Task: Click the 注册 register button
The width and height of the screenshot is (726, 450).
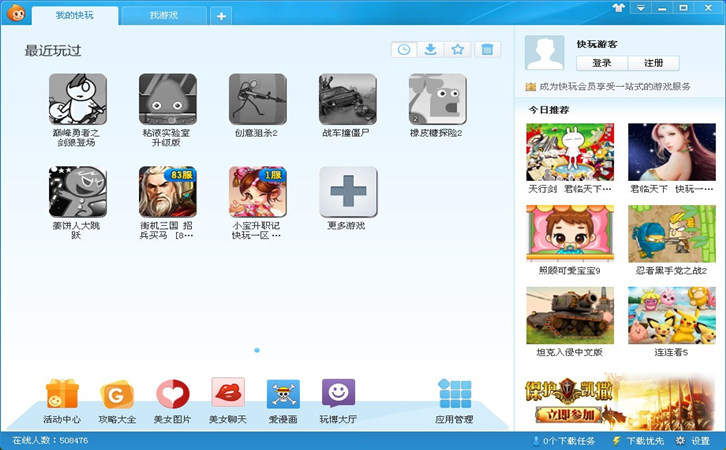Action: click(x=653, y=63)
